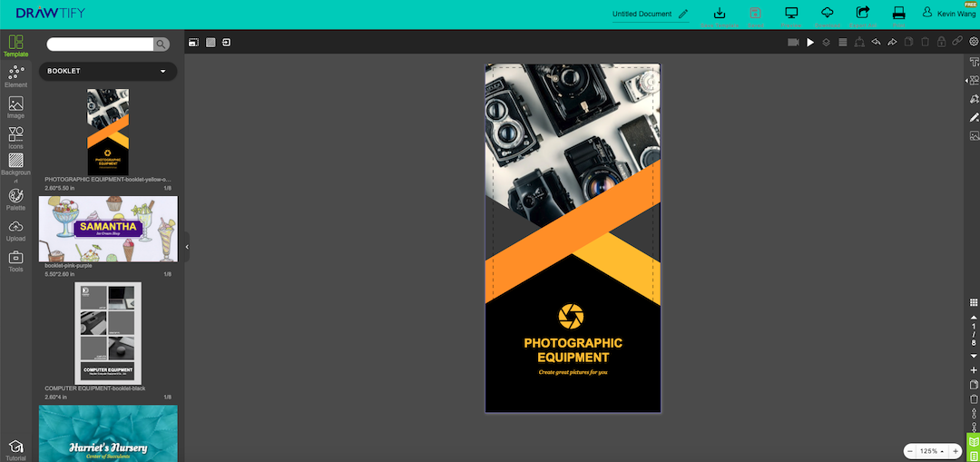Open the Palette panel

tap(15, 200)
